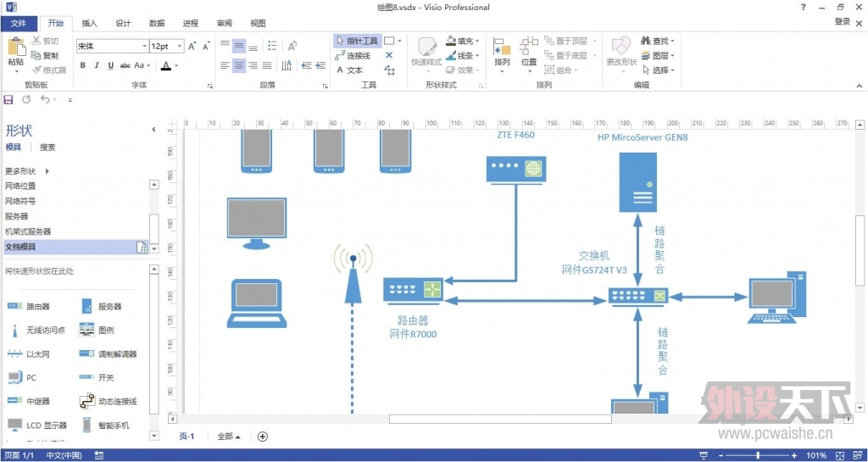
Task: Open the font name 宋体 dropdown
Action: point(144,47)
